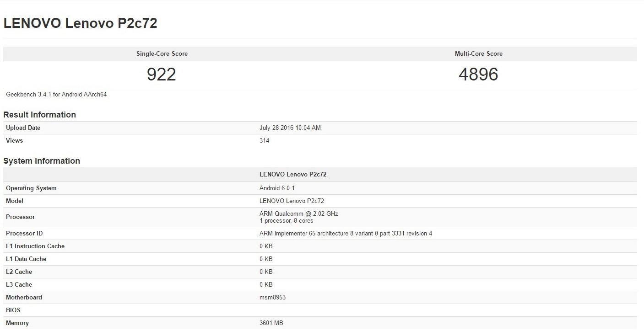Select the L3 Cache '0 KB' value
This screenshot has height=331, width=644.
pos(266,285)
